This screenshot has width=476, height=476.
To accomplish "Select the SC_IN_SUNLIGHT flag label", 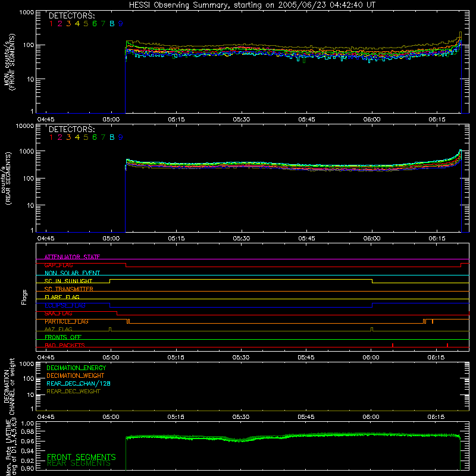I will (68, 281).
